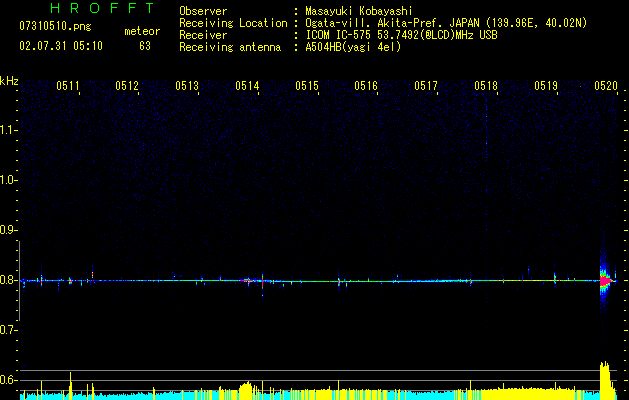Click the 1.1 kHz axis label
This screenshot has height=400, width=629.
coord(8,130)
